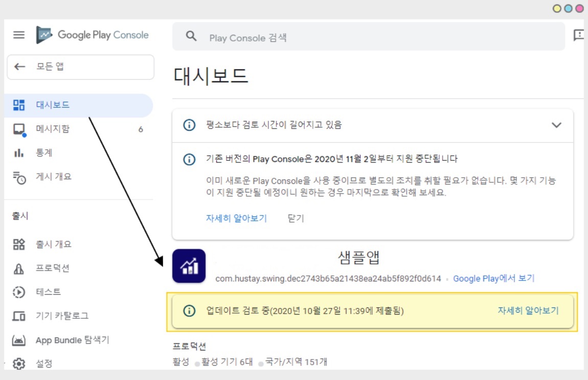
Task: Click the 메시지함 inbox icon
Action: click(19, 129)
